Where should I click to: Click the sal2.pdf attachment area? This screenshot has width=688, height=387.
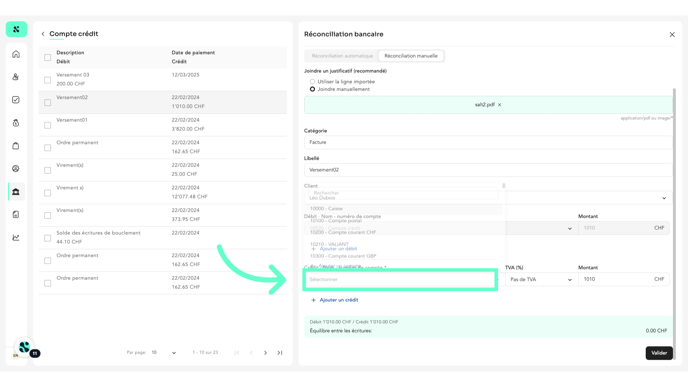[x=488, y=105]
